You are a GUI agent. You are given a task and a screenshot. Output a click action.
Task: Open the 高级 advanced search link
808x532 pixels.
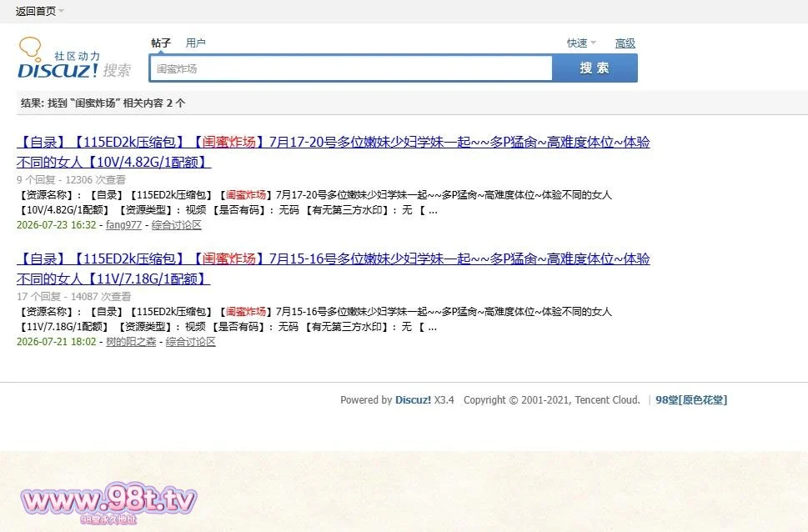point(625,43)
